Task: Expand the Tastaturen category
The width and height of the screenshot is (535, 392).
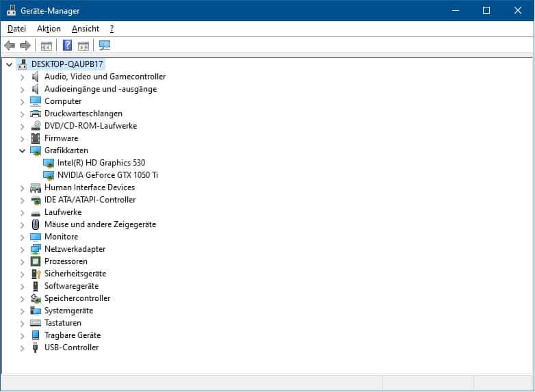Action: [22, 324]
